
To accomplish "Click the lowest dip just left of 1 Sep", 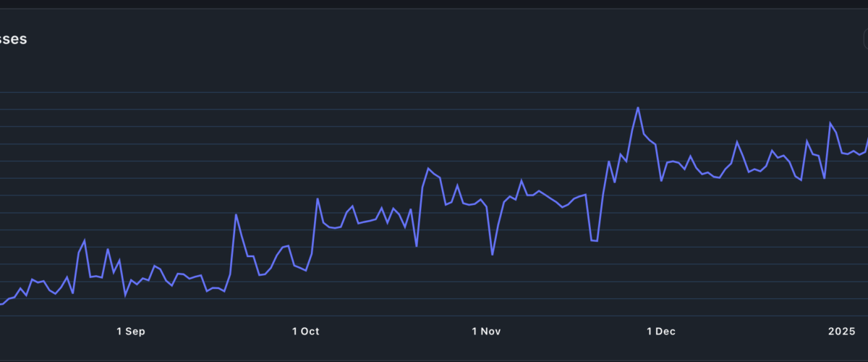I will (125, 295).
